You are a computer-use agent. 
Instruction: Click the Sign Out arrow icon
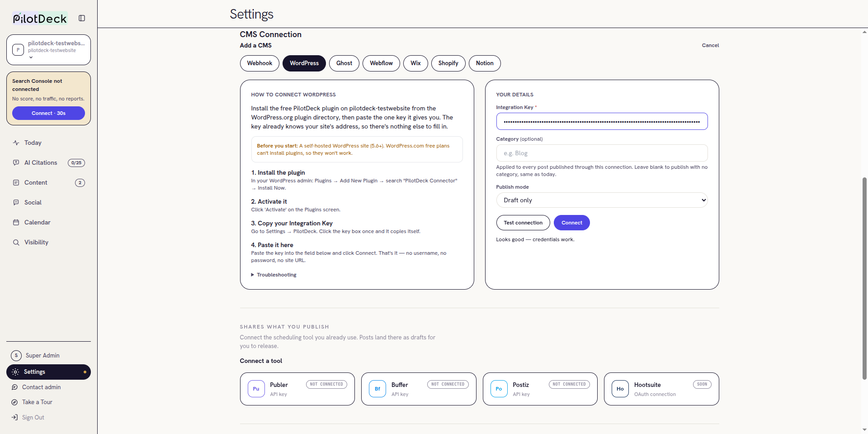[x=14, y=417]
